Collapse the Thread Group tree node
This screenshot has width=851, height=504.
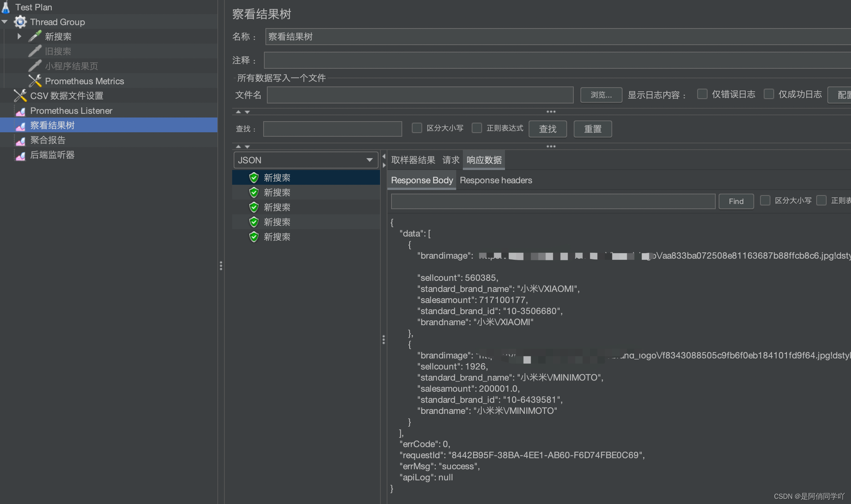pyautogui.click(x=5, y=22)
